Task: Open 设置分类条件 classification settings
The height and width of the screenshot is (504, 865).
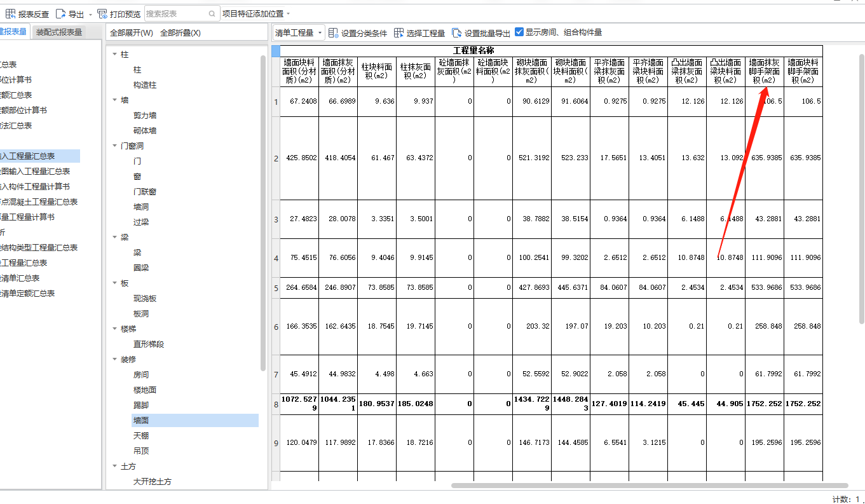Action: pyautogui.click(x=358, y=32)
